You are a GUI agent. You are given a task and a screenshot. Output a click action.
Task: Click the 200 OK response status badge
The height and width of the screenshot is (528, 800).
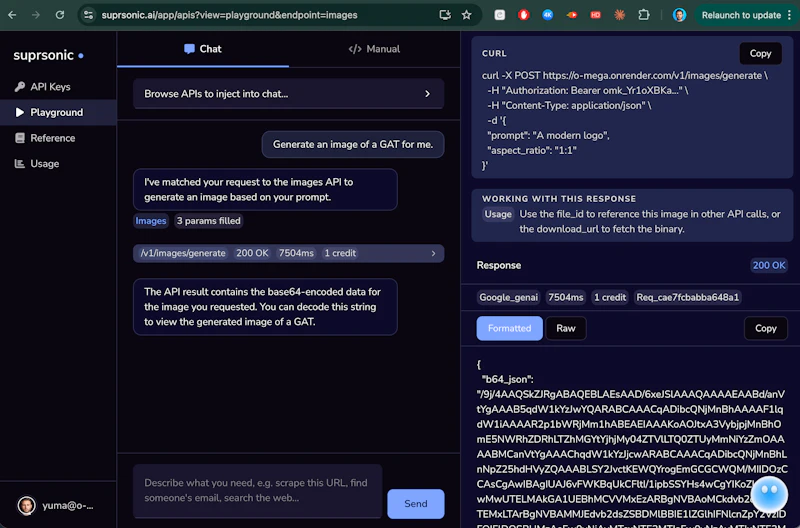click(x=768, y=265)
